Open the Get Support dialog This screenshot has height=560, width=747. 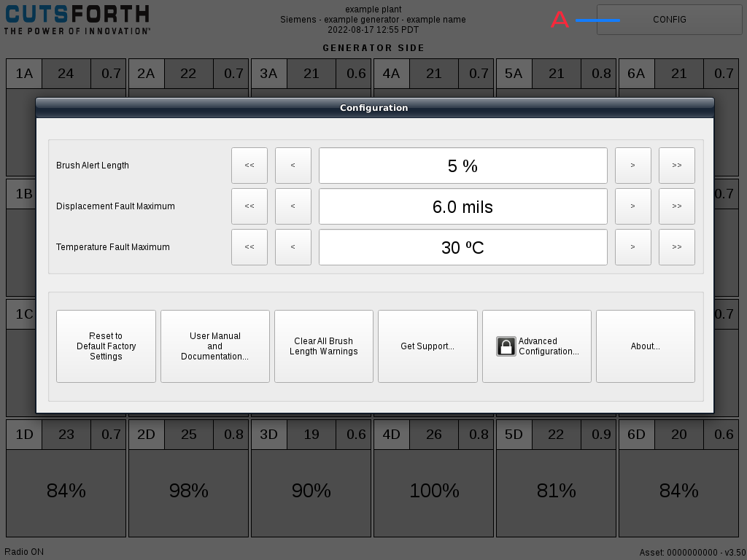(x=427, y=346)
